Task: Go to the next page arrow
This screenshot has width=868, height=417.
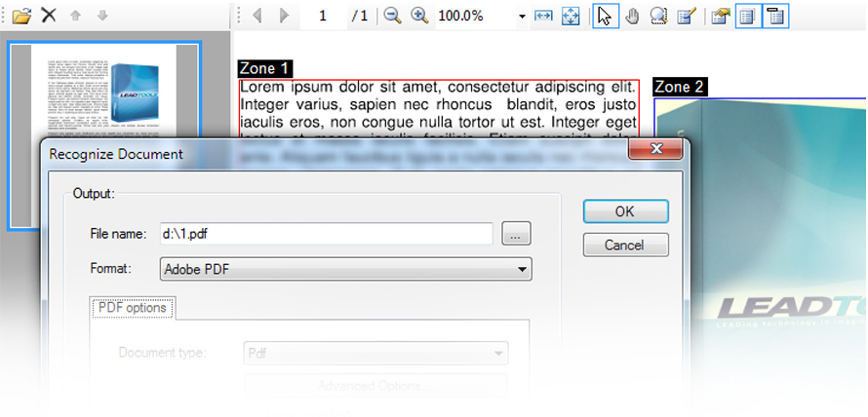Action: [284, 16]
